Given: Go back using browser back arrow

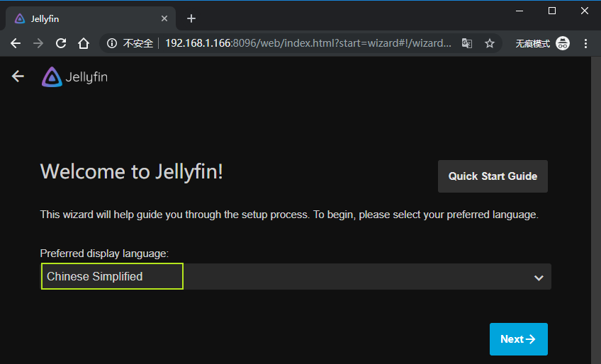Looking at the screenshot, I should pos(16,43).
